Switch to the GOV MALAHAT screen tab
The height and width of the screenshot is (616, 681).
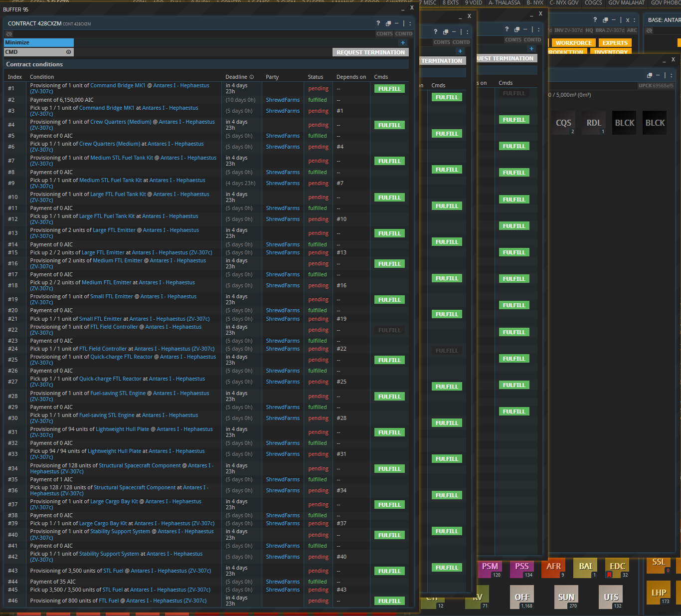point(626,3)
